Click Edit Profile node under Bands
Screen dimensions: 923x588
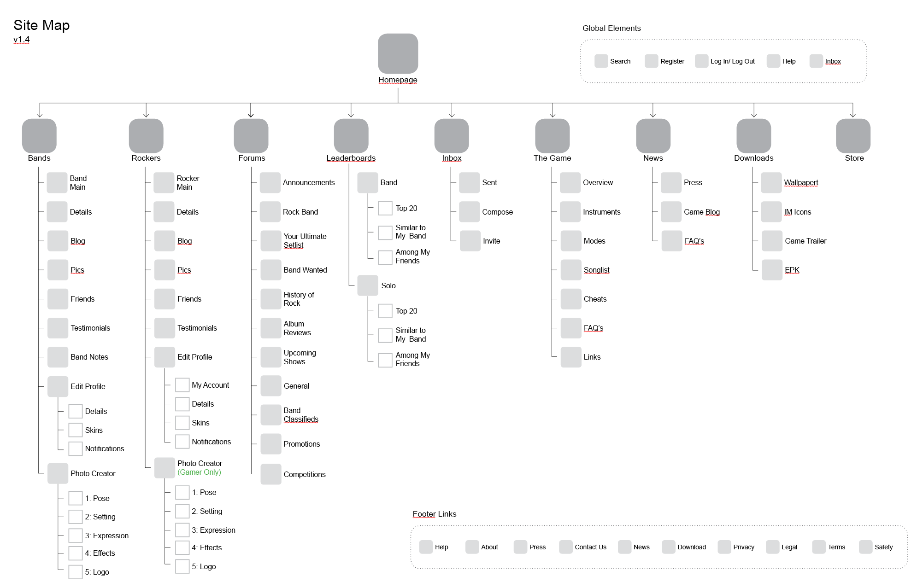pos(58,387)
